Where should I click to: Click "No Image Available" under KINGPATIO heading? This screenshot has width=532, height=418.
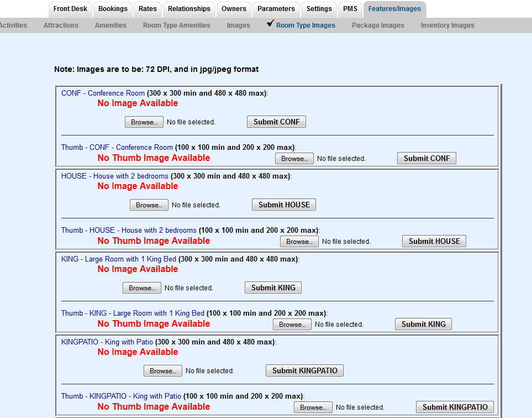(x=138, y=352)
